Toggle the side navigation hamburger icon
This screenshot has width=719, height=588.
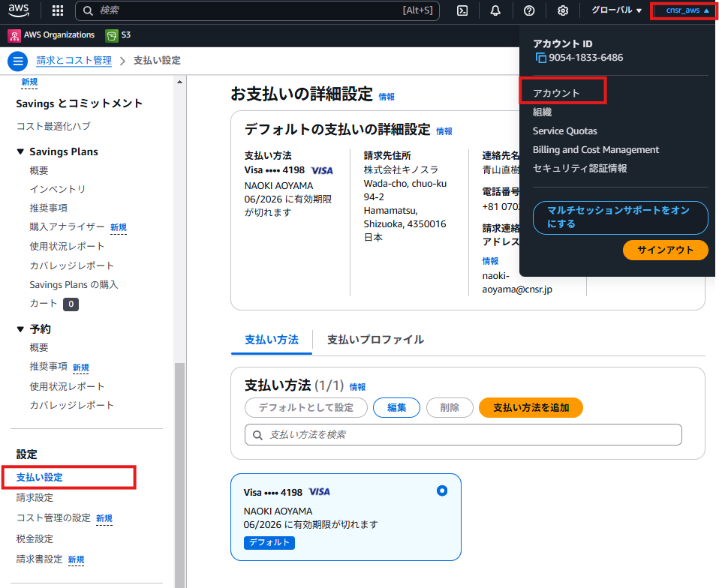(18, 61)
